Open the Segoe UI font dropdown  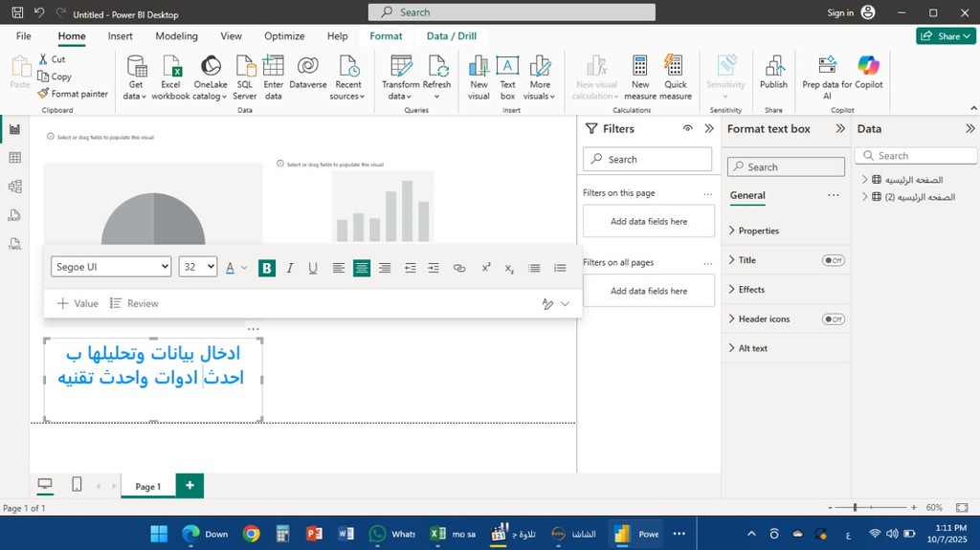pyautogui.click(x=111, y=268)
